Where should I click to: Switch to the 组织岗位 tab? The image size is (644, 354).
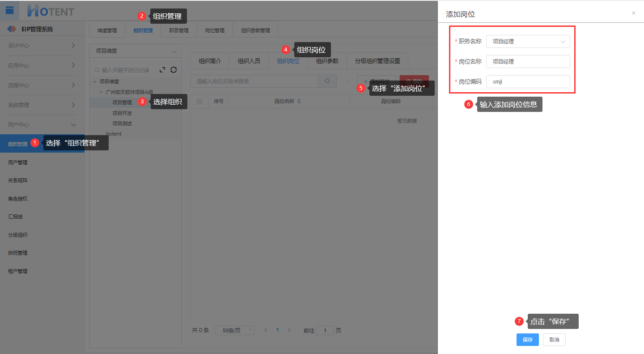288,61
